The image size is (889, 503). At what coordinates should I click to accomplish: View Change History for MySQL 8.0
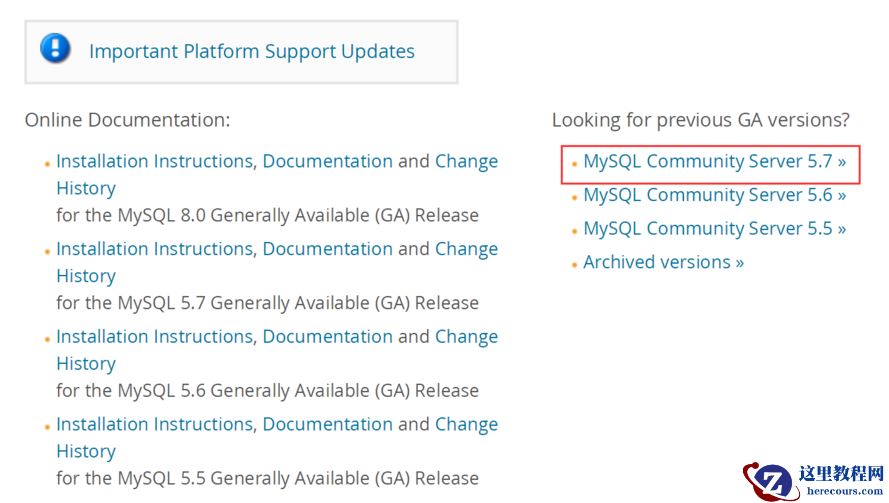click(466, 161)
